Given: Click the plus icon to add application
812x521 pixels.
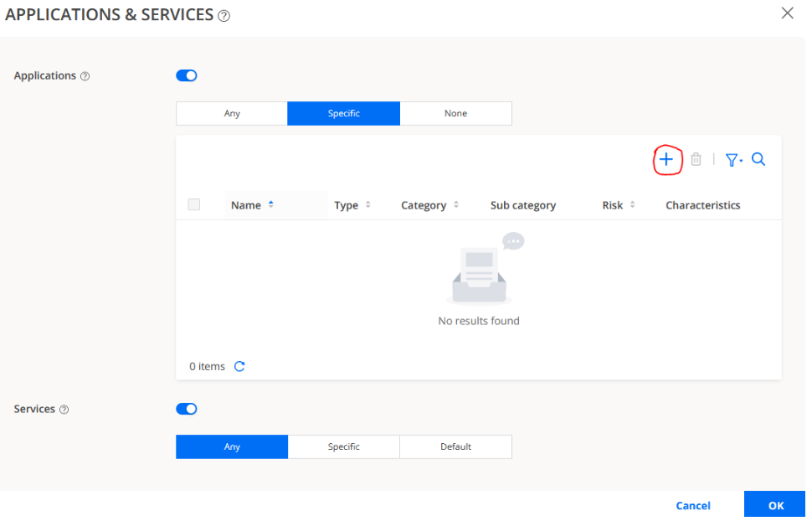Looking at the screenshot, I should coord(666,159).
